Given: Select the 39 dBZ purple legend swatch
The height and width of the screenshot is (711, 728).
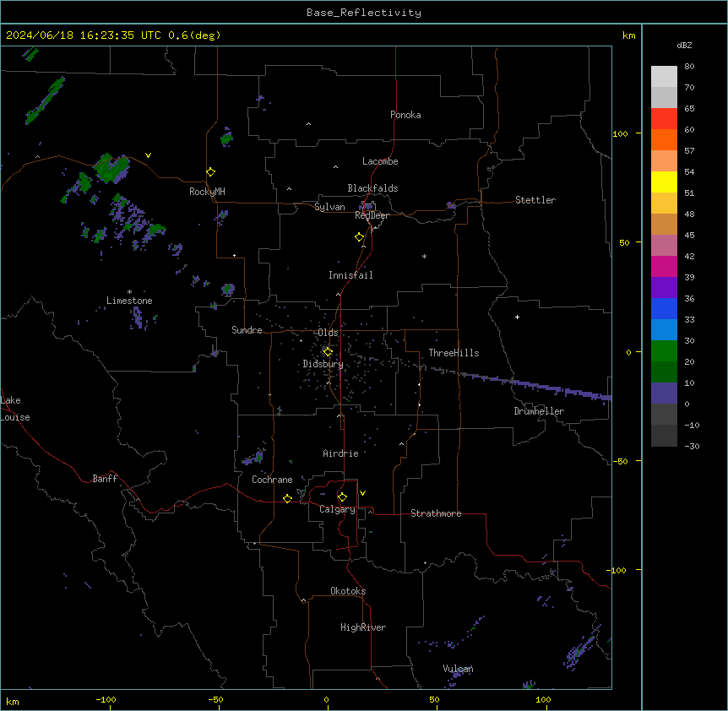Looking at the screenshot, I should (664, 288).
